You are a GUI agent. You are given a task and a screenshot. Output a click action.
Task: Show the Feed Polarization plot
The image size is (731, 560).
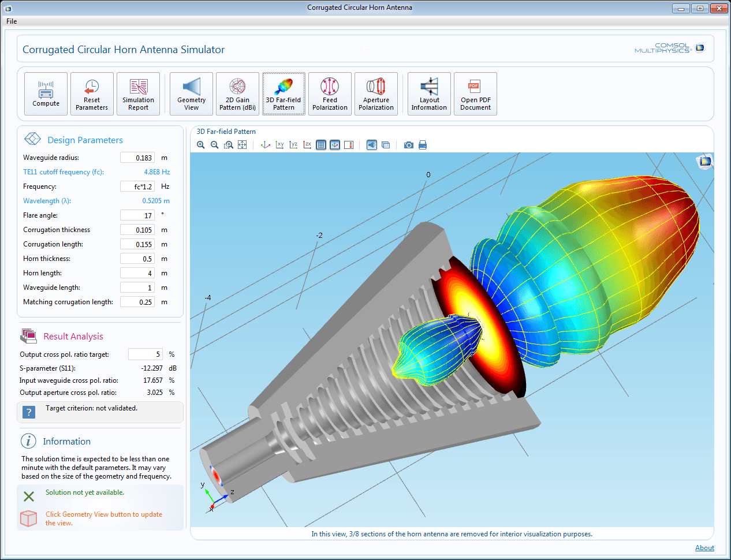point(330,94)
